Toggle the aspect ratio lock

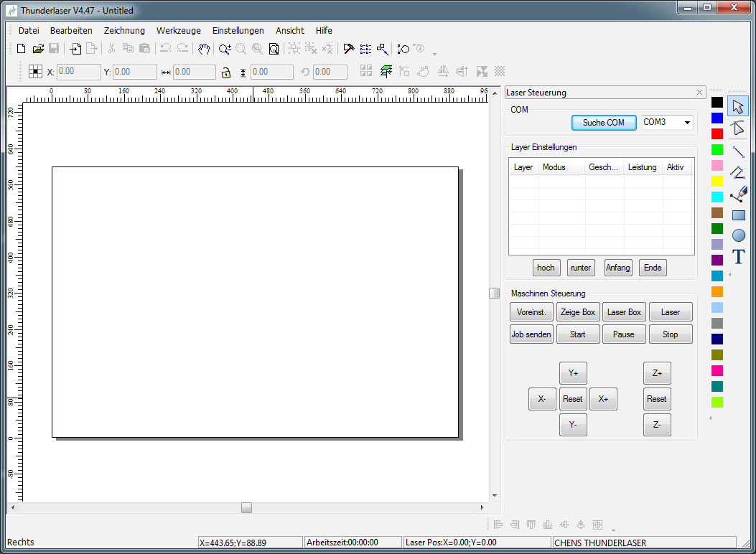pos(225,72)
